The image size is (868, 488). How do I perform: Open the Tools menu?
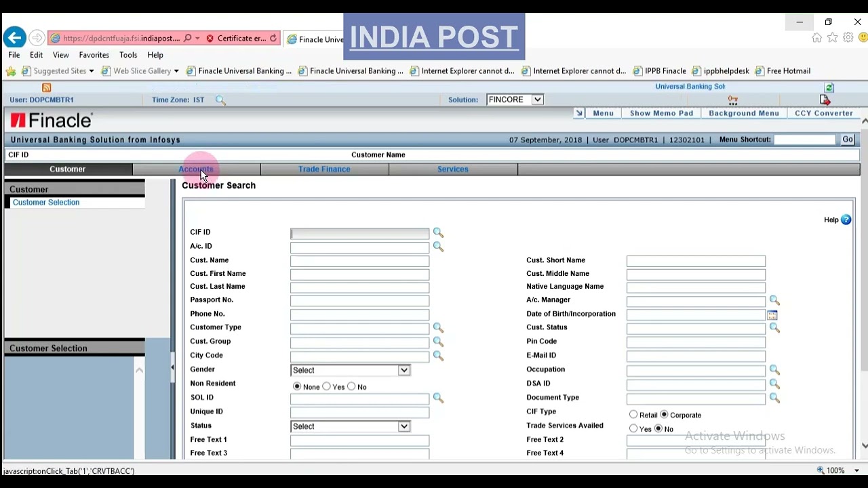[x=128, y=55]
